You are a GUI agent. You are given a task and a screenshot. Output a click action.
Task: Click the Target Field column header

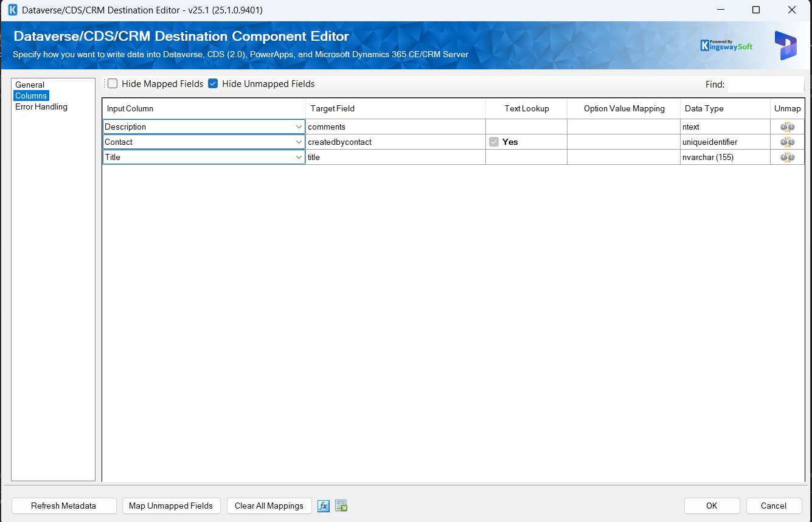tap(395, 108)
